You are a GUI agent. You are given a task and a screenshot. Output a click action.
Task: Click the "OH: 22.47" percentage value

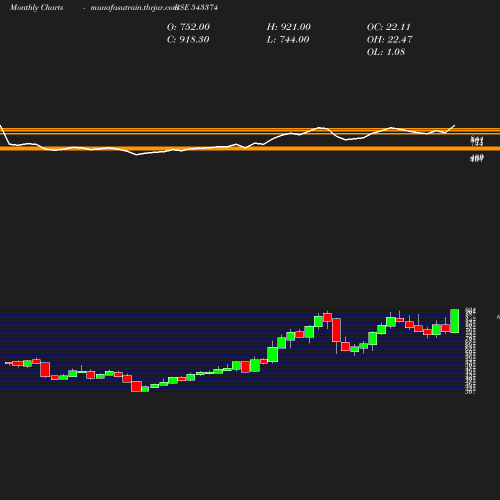click(390, 40)
